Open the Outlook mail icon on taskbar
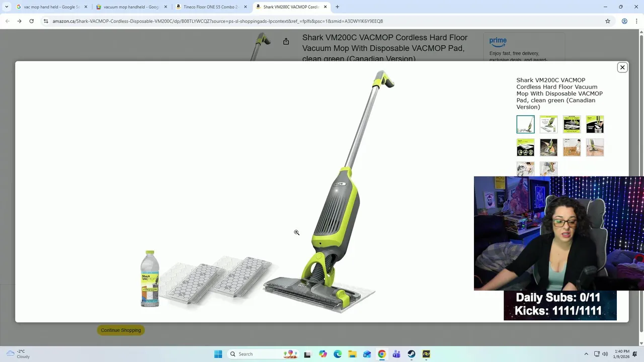This screenshot has width=644, height=362. 367,354
